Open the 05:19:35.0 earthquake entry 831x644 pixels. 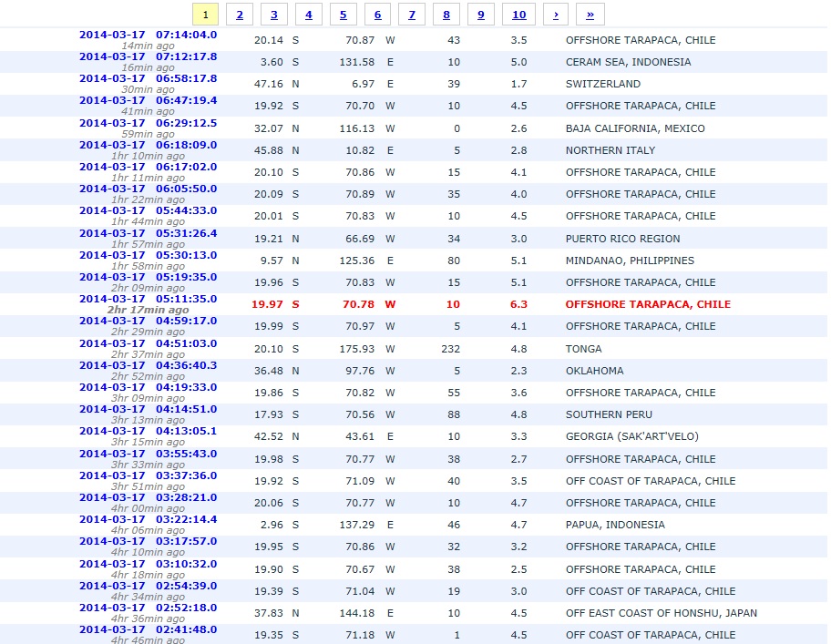pyautogui.click(x=148, y=277)
